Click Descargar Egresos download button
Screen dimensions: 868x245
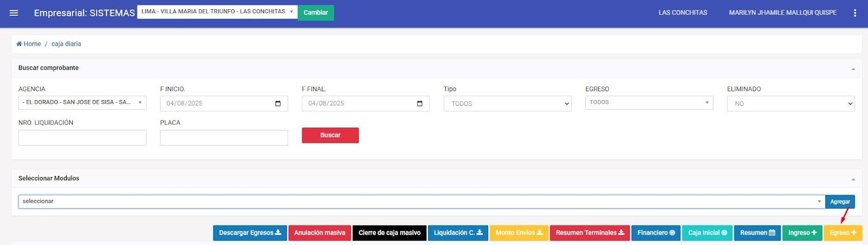250,233
